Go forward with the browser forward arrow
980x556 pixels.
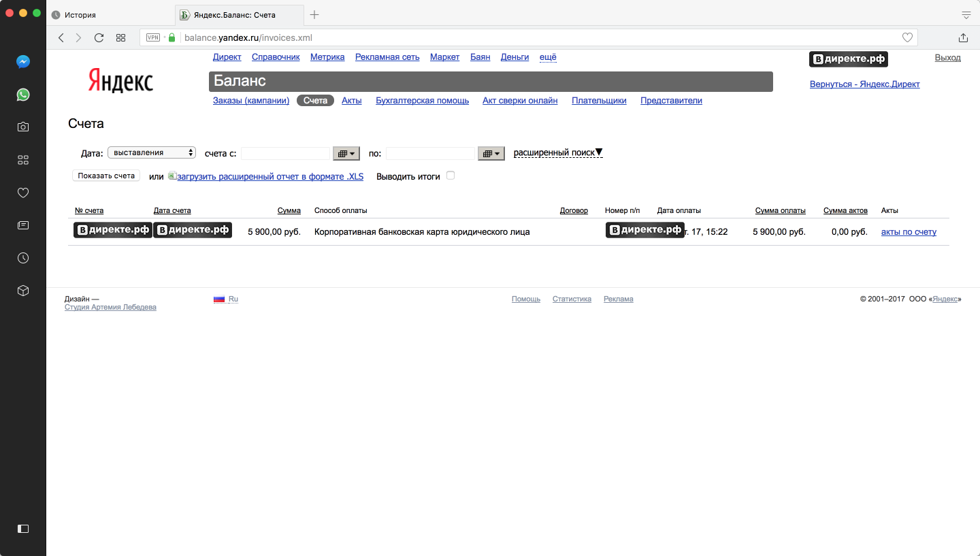[x=79, y=38]
